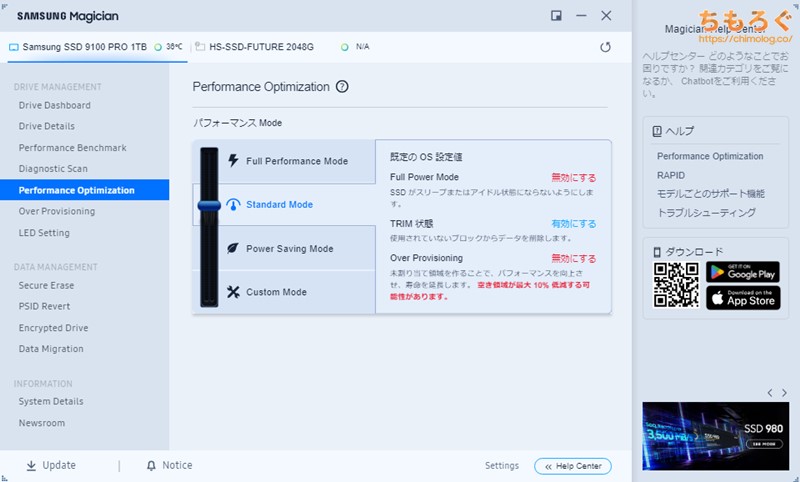
Task: Click the Update button label
Action: [x=59, y=465]
